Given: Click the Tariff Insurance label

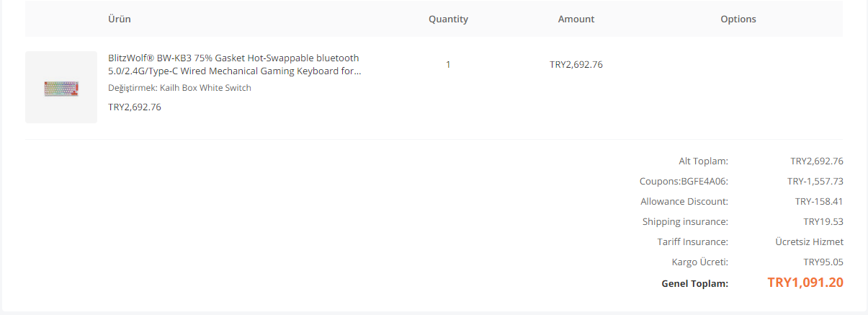Looking at the screenshot, I should point(692,241).
